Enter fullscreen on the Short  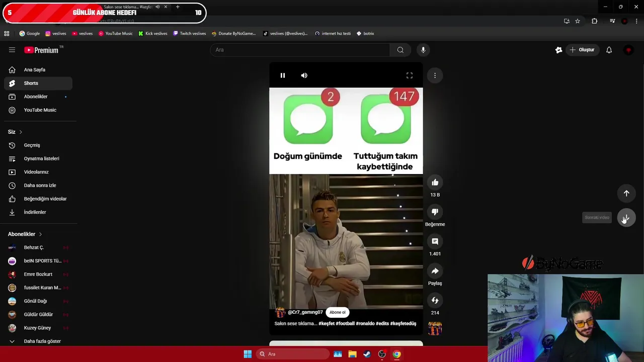click(410, 75)
